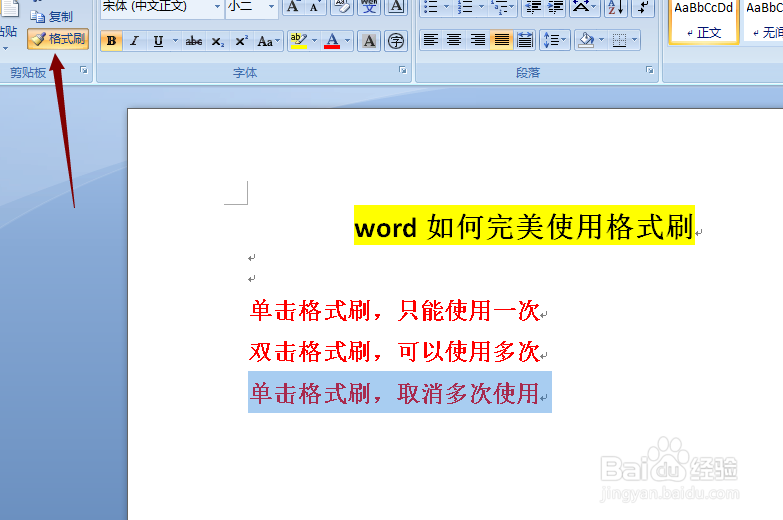Open Clipboard (剪贴板) dialog launcher
The image size is (783, 520).
(x=84, y=70)
